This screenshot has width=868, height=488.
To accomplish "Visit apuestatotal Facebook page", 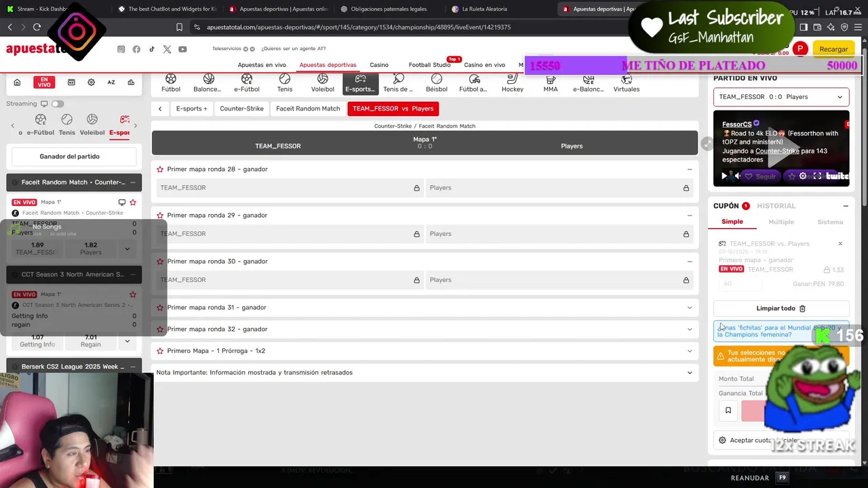I will point(136,49).
